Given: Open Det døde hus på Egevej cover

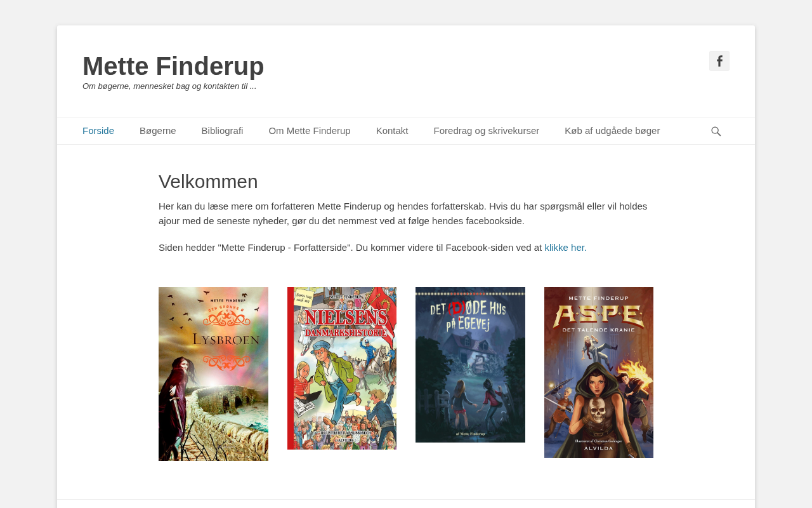Looking at the screenshot, I should point(470,364).
